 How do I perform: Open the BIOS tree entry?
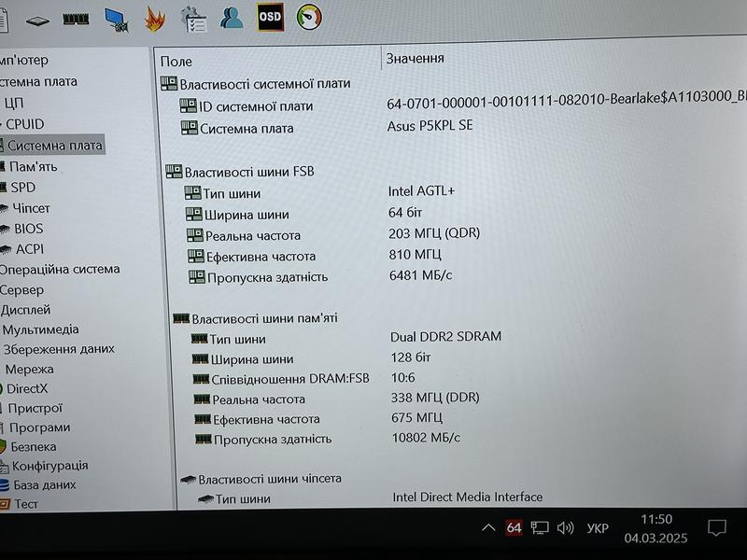pyautogui.click(x=28, y=228)
